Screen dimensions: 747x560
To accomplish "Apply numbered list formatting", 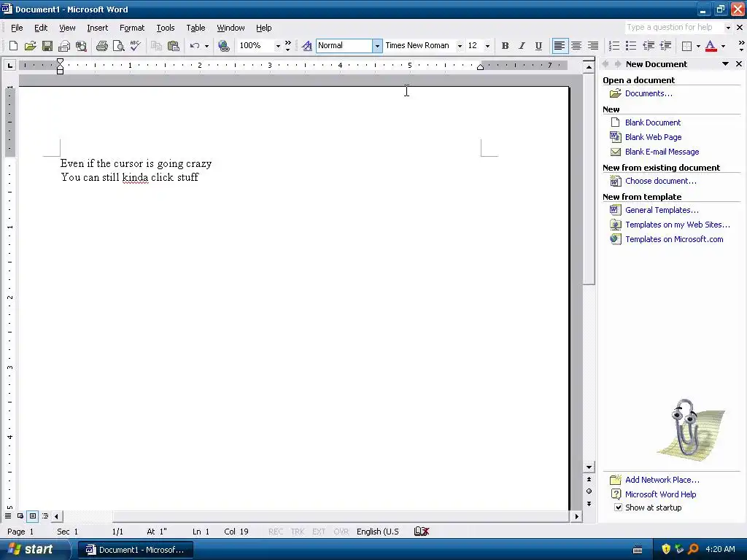I will 614,46.
